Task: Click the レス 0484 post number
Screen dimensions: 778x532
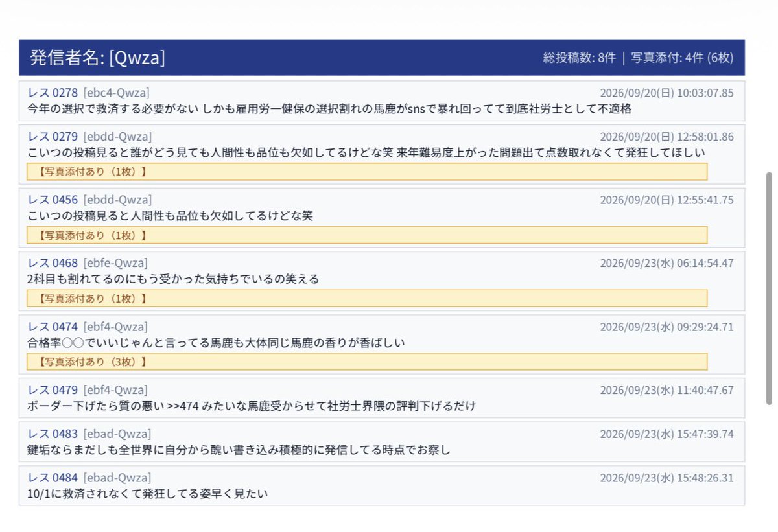Action: (x=53, y=478)
